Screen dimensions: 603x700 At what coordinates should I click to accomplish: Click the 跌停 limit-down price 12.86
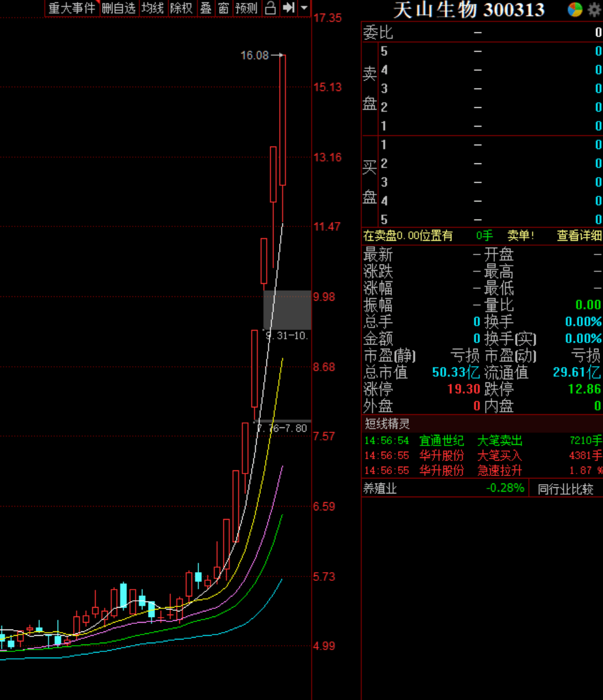584,389
